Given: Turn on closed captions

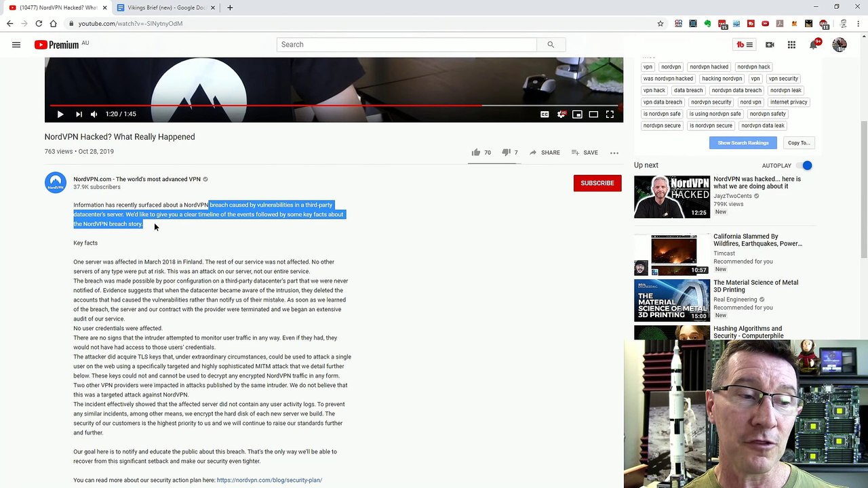Looking at the screenshot, I should click(545, 115).
